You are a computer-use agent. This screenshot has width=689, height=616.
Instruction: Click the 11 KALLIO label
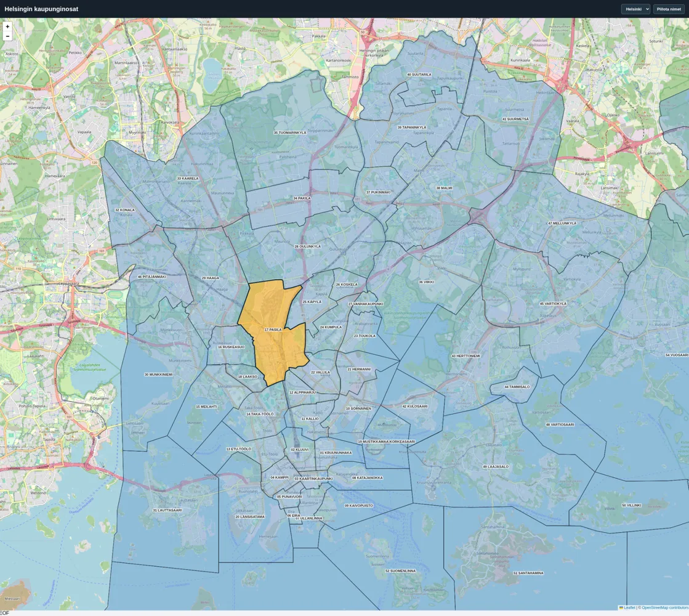[x=310, y=419]
